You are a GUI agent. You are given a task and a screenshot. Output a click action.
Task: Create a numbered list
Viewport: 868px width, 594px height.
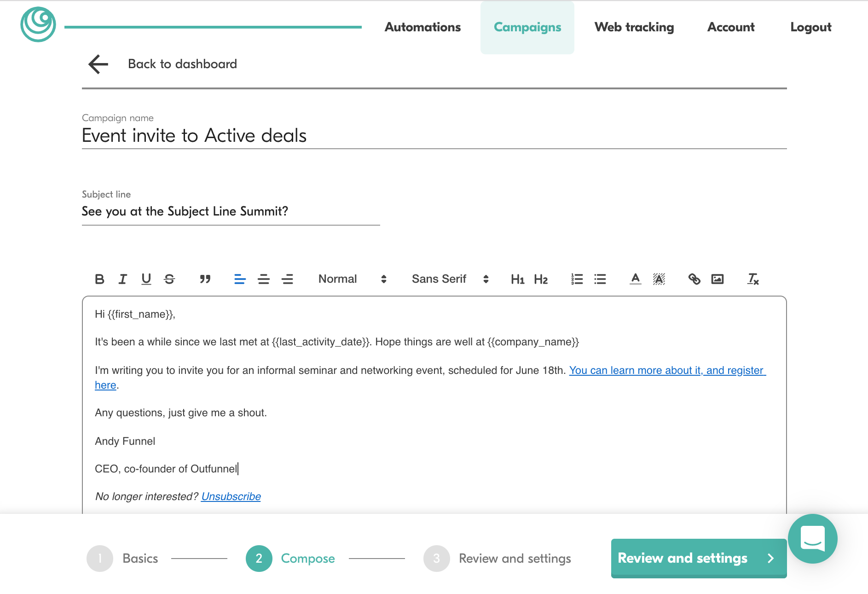(x=577, y=279)
